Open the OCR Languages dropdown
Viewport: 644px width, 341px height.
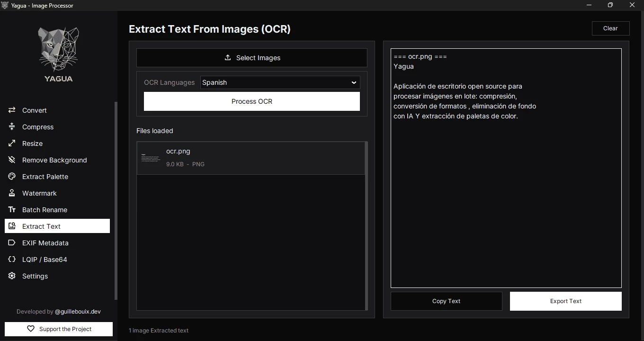[x=280, y=82]
